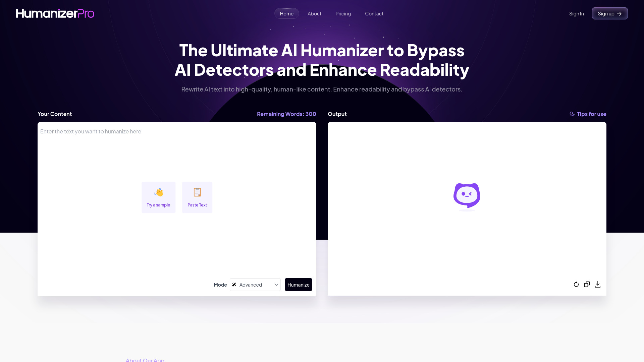
Task: Click the Advanced mode pencil icon
Action: click(x=234, y=284)
